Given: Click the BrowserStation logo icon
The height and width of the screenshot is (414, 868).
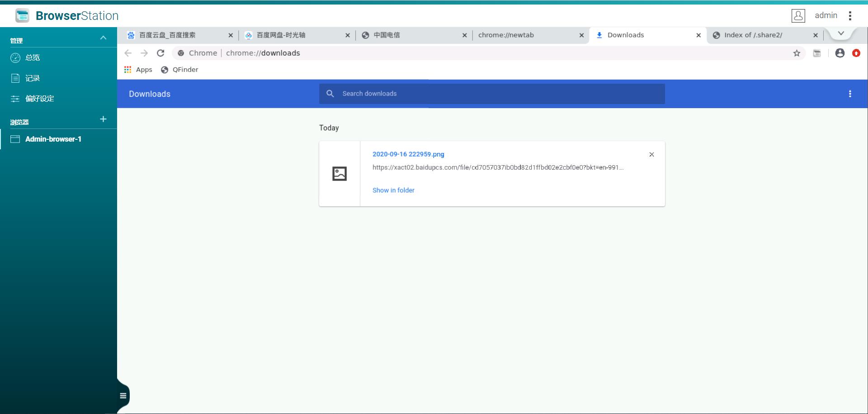Looking at the screenshot, I should pos(22,15).
